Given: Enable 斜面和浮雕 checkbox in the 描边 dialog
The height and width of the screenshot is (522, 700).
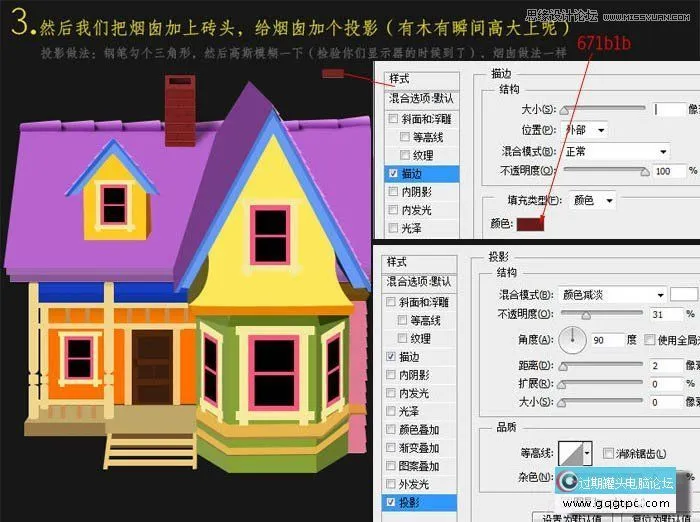Looking at the screenshot, I should 393,119.
